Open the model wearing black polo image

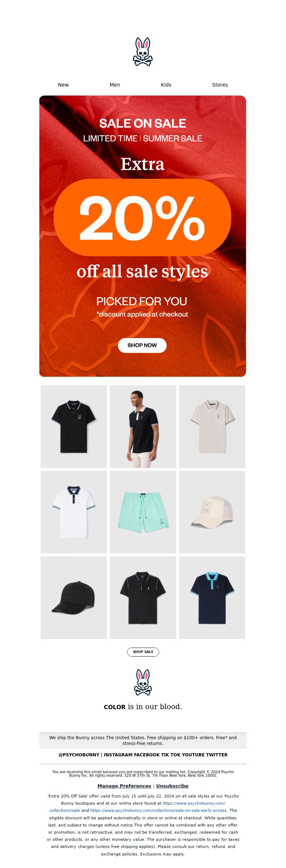143,426
